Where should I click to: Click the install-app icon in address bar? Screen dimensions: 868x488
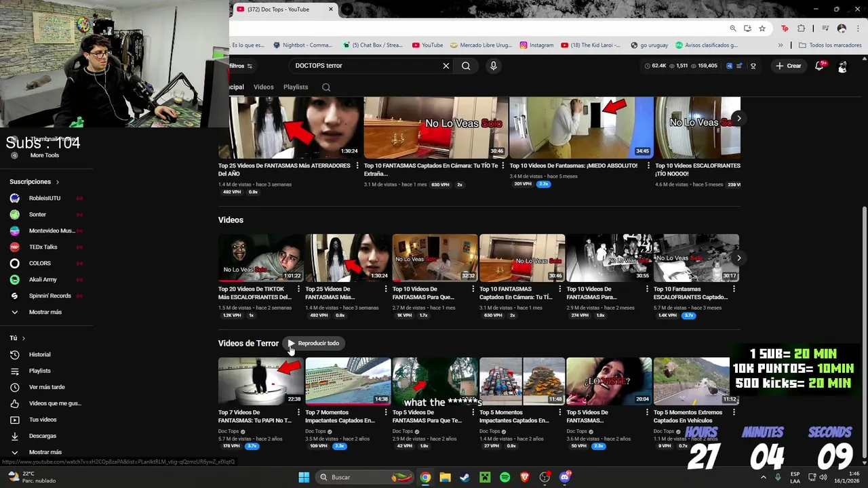tap(747, 28)
